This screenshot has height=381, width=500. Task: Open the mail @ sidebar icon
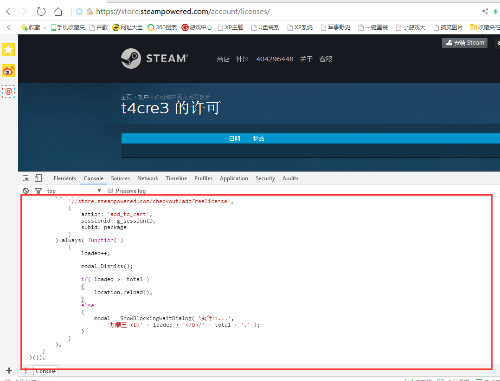click(8, 91)
